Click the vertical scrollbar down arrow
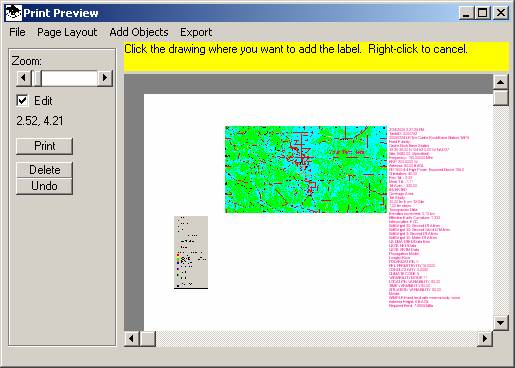Viewport: 515px width, 368px height. click(501, 322)
